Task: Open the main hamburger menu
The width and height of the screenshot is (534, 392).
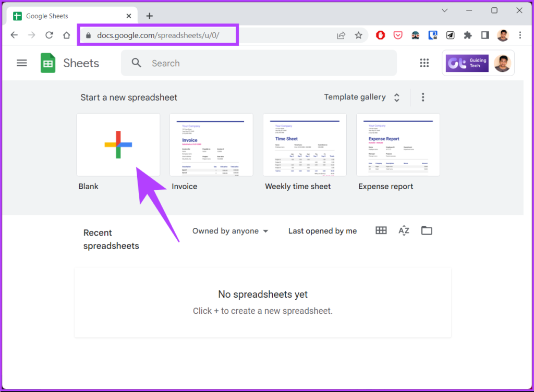Action: click(22, 63)
